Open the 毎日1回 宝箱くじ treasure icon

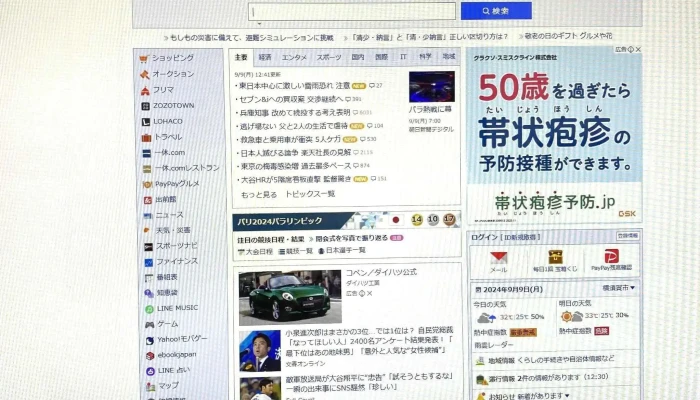click(555, 257)
